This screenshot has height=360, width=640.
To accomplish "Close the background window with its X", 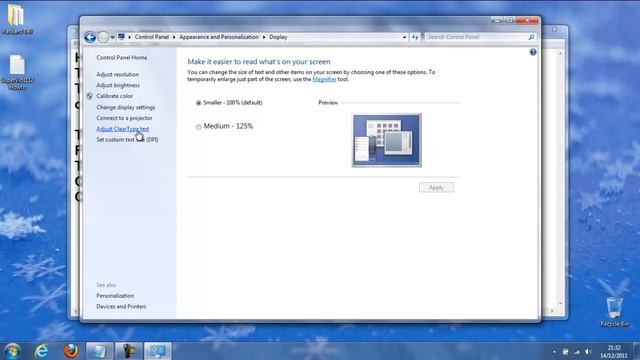I will pos(554,29).
